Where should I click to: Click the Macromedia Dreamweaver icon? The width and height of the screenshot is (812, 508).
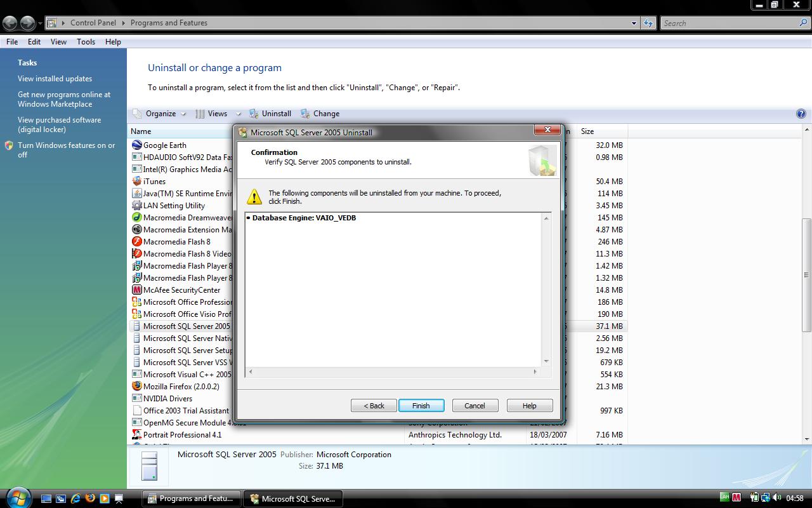(136, 217)
